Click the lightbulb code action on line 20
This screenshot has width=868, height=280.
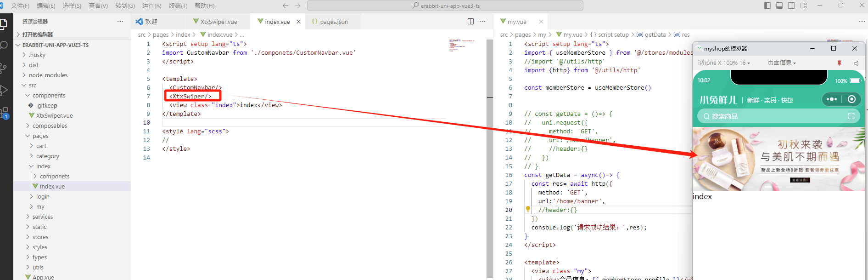tap(528, 209)
